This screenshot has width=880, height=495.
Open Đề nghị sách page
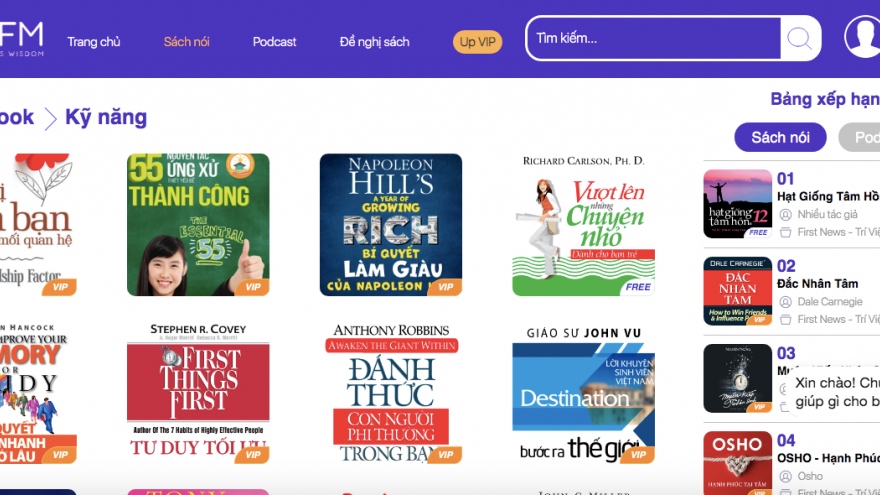(x=375, y=42)
